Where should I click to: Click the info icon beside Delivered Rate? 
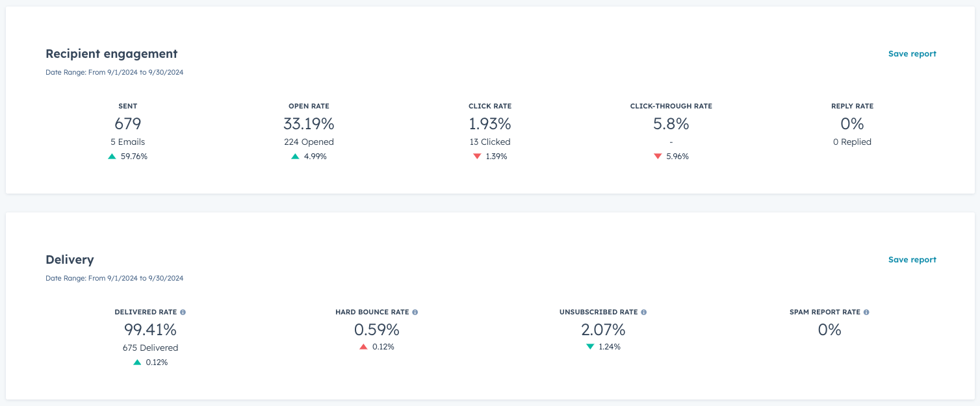click(x=183, y=312)
